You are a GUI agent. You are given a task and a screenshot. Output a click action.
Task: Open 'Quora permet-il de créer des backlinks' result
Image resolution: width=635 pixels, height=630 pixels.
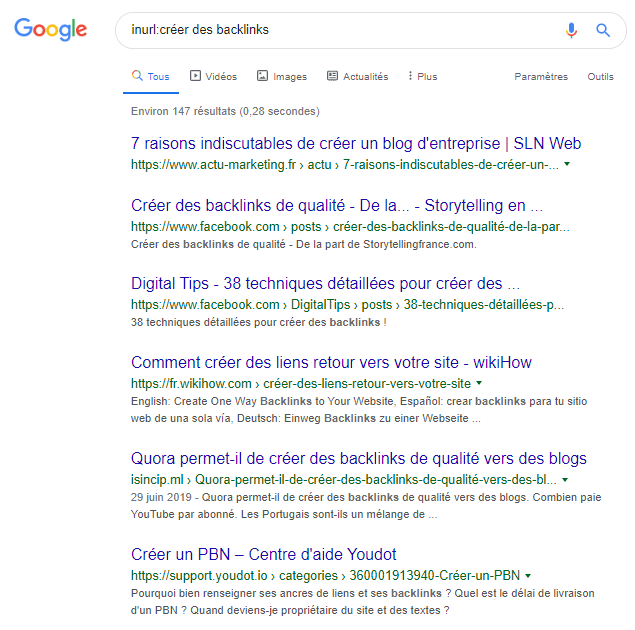click(x=359, y=459)
